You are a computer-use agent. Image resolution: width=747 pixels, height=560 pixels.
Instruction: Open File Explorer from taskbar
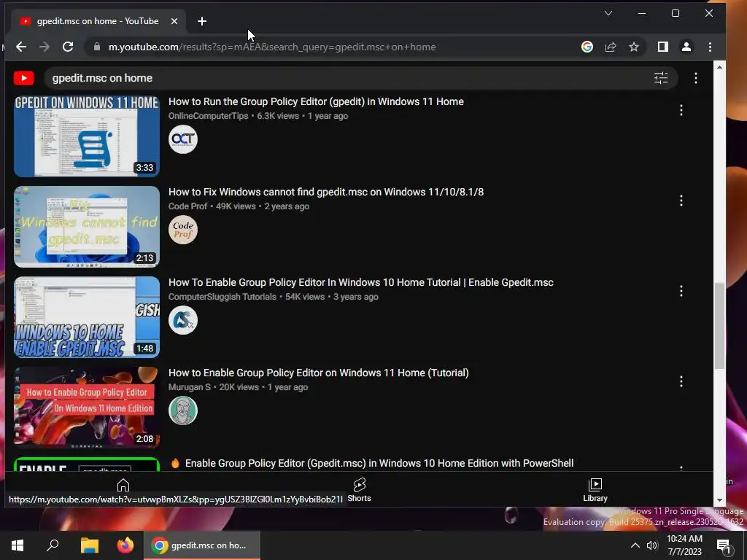pos(89,545)
